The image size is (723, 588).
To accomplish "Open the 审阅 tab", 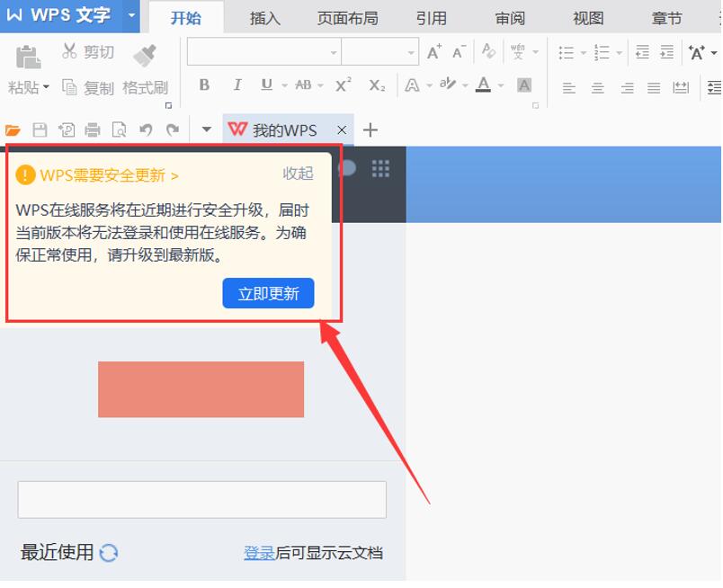I will pyautogui.click(x=510, y=18).
